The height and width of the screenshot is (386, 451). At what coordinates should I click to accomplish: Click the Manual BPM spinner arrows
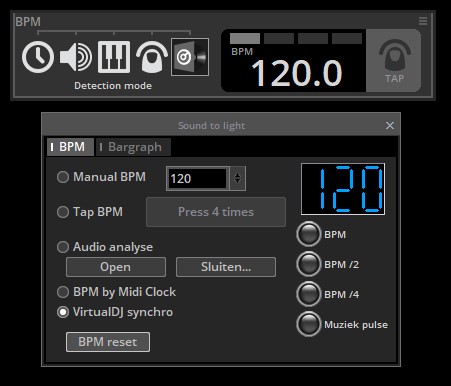[237, 178]
